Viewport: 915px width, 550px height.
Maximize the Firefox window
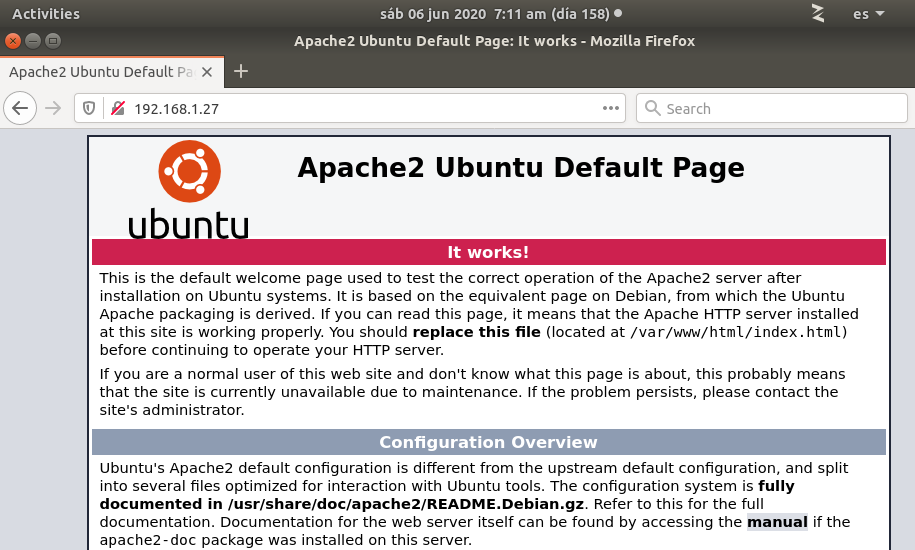pyautogui.click(x=53, y=41)
